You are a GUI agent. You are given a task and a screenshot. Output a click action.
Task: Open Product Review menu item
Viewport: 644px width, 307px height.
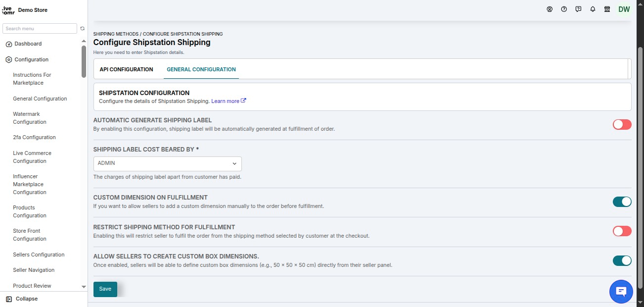(x=32, y=286)
